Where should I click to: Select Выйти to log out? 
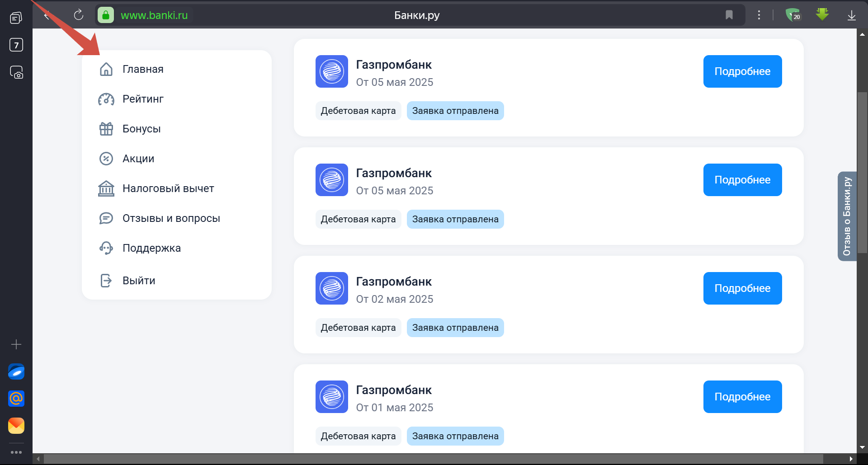139,281
